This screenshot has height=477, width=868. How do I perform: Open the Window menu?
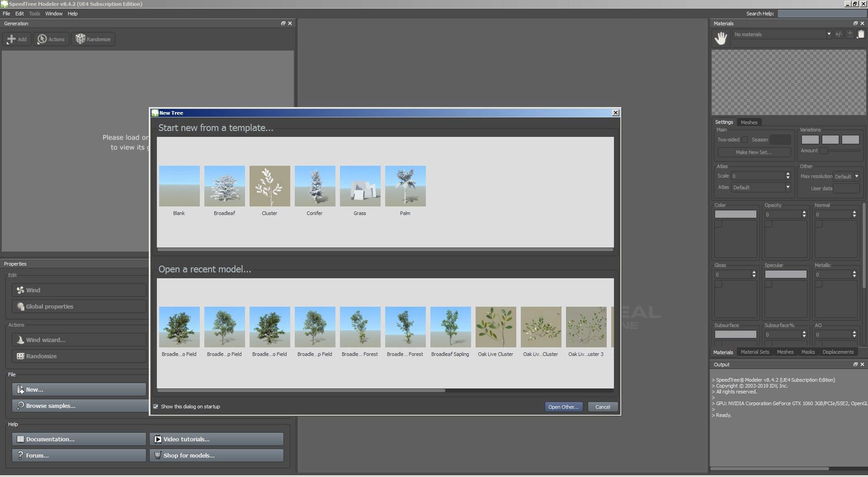tap(54, 14)
